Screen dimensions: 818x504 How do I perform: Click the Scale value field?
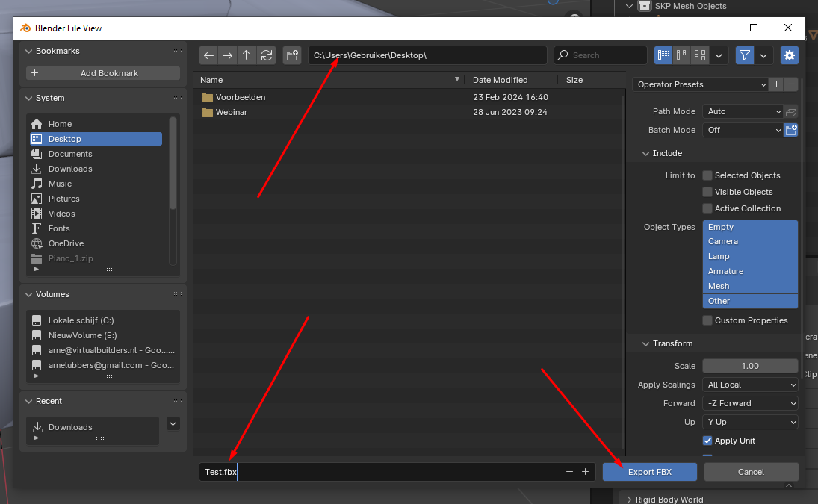click(750, 366)
